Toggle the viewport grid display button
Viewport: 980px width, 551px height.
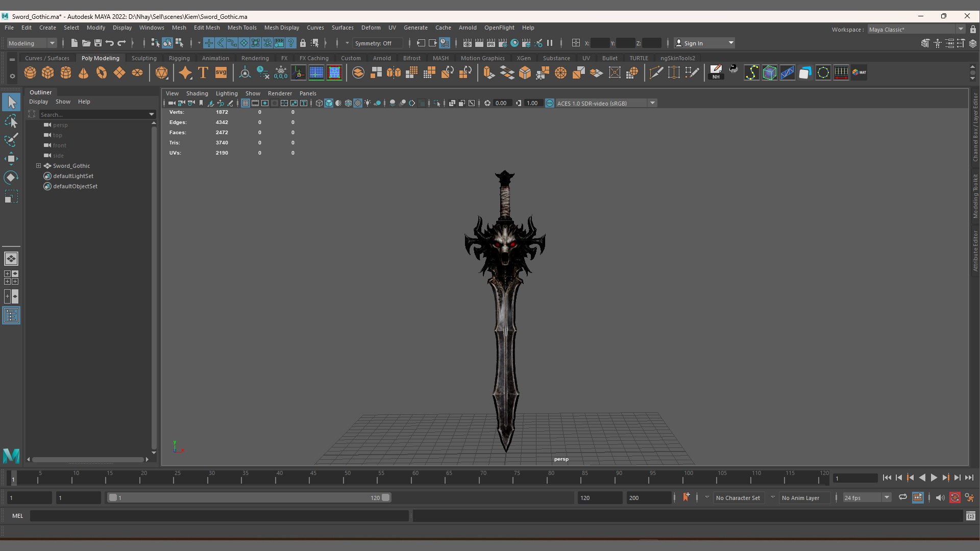[x=246, y=103]
